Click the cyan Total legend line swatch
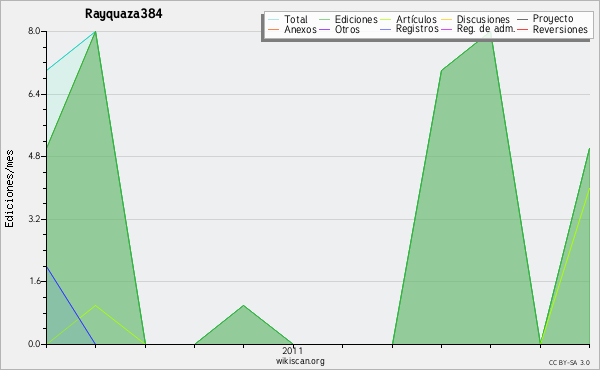The image size is (600, 370). (274, 20)
